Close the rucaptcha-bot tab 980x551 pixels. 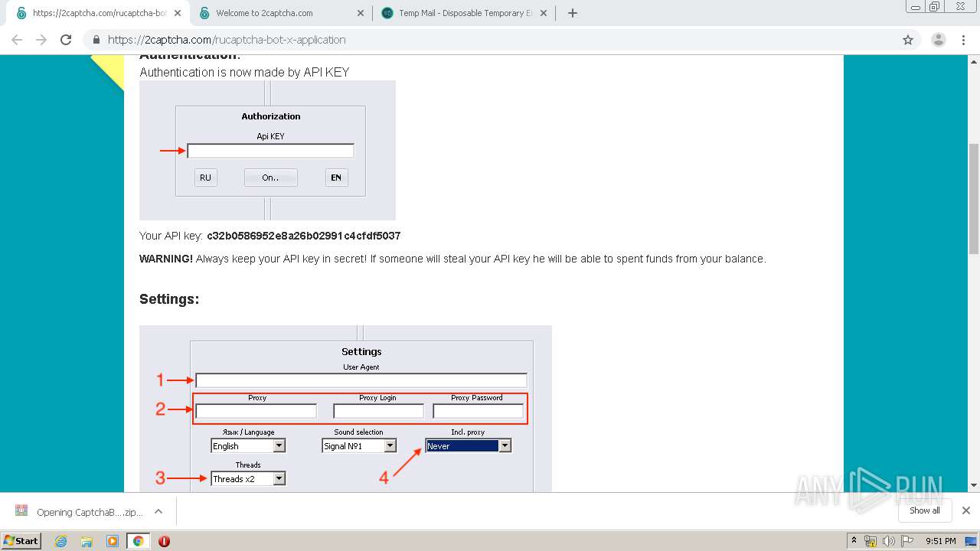click(x=178, y=13)
